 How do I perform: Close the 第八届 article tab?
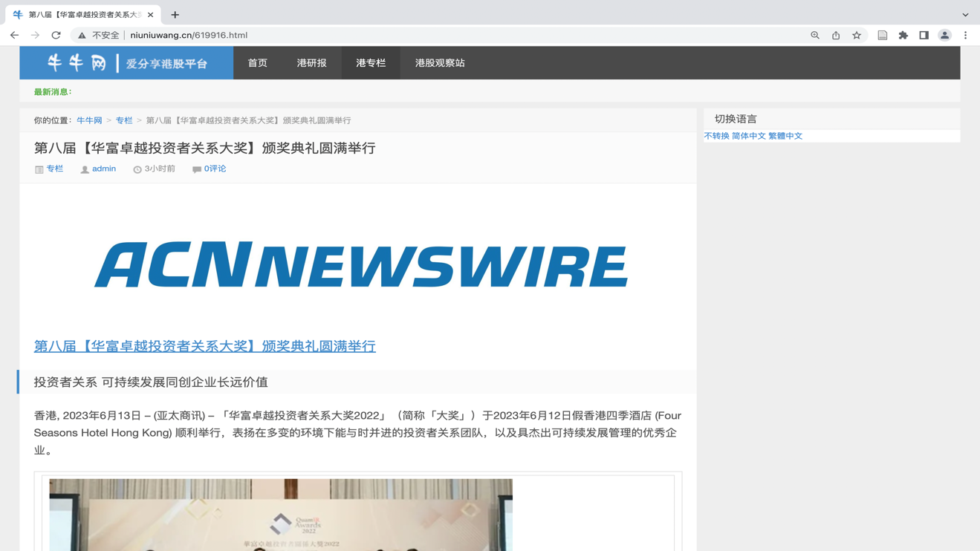(x=151, y=15)
